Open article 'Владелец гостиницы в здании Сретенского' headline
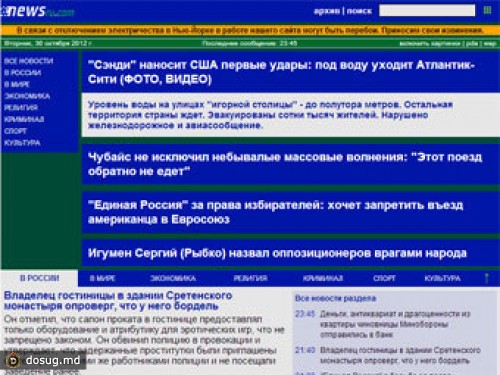Screen dimensions: 500x375 118,301
